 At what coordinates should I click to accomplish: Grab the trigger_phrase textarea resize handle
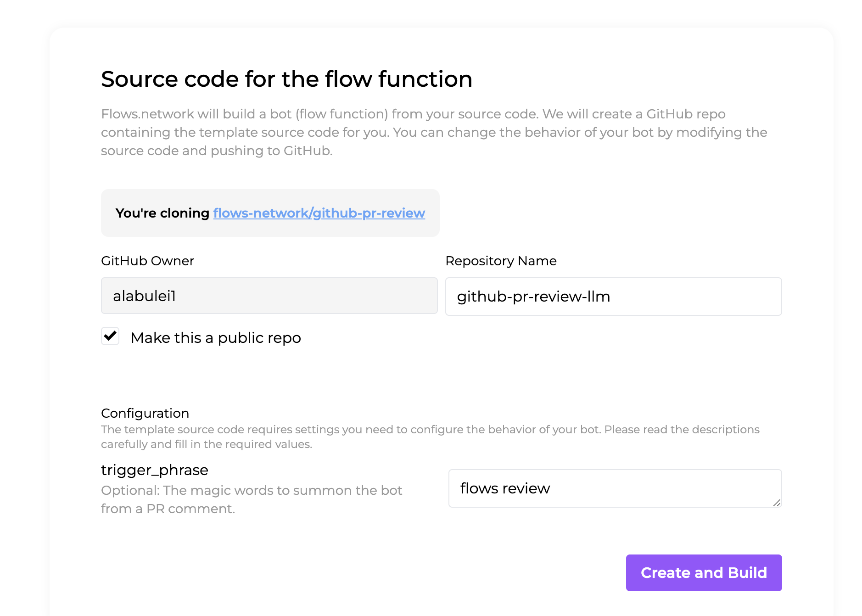coord(777,503)
